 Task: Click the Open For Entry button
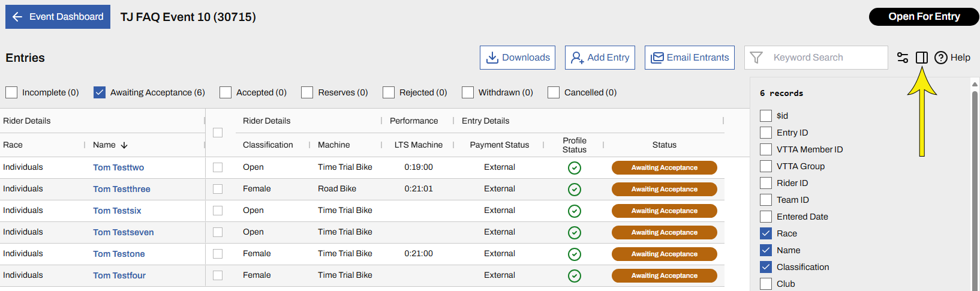(x=924, y=17)
